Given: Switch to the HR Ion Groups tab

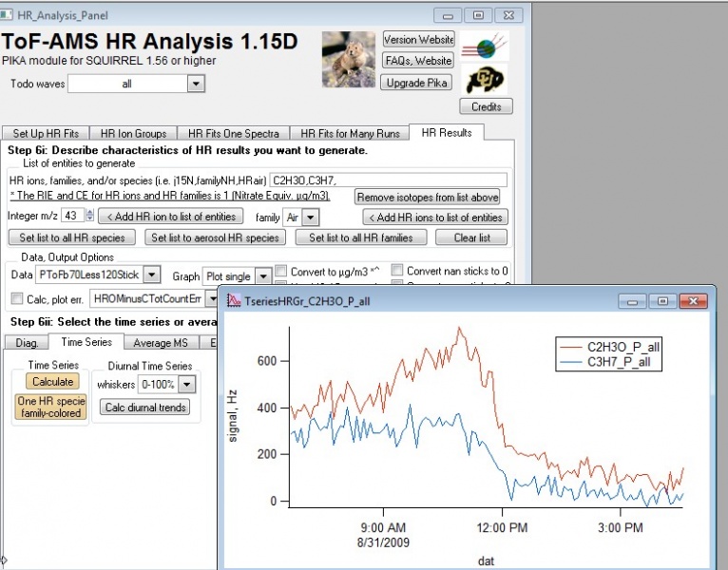Looking at the screenshot, I should click(133, 134).
